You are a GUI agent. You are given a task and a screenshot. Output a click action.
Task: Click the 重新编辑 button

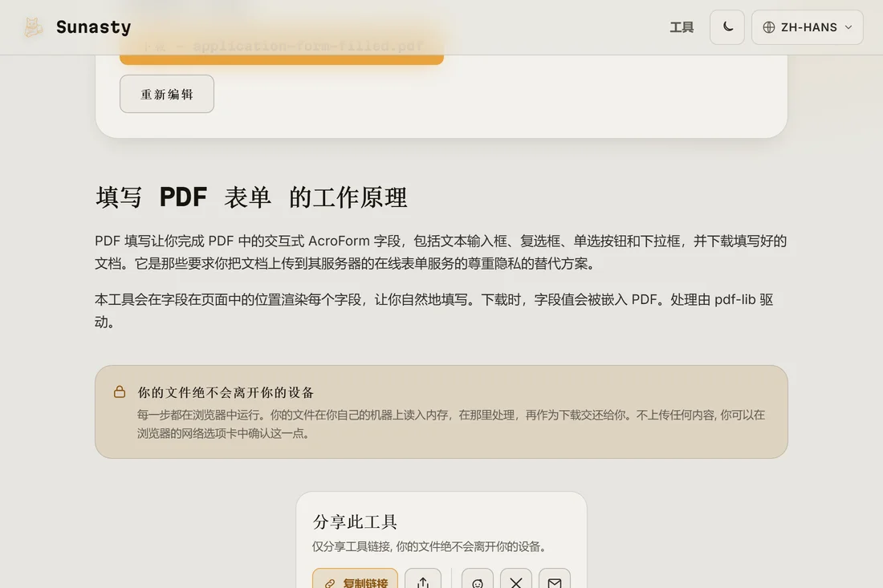[x=167, y=94]
